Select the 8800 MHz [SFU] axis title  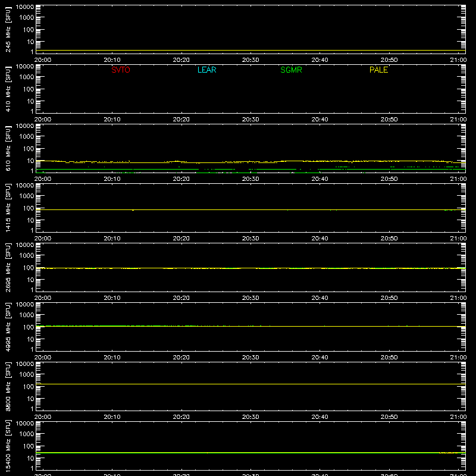pyautogui.click(x=8, y=387)
